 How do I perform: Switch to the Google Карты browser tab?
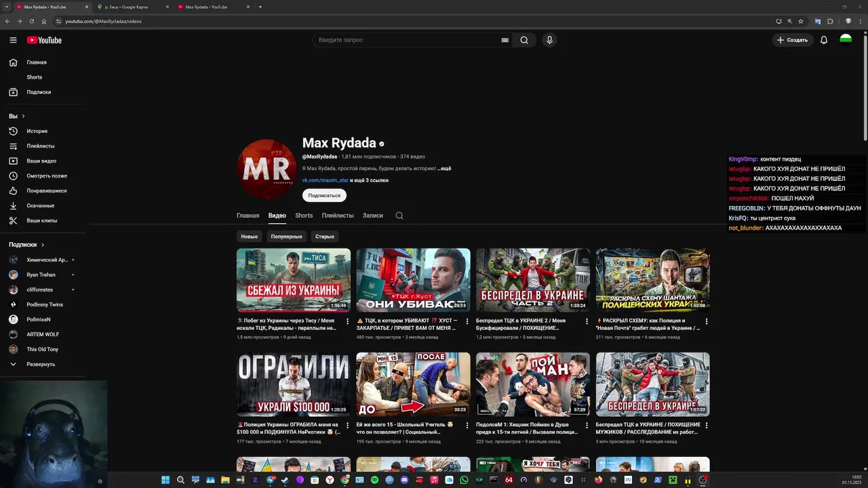coord(132,7)
